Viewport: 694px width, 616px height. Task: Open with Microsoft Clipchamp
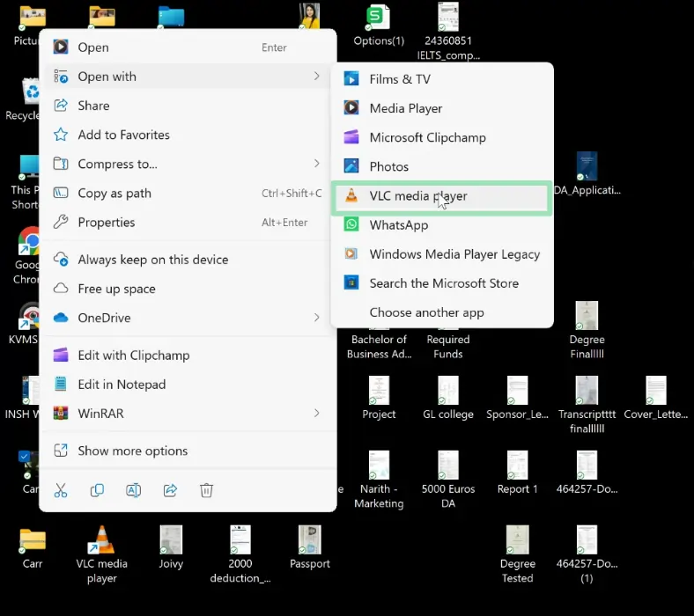pyautogui.click(x=442, y=137)
